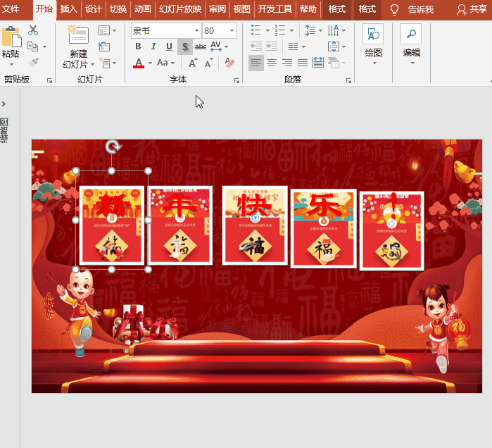Select the 乐 text on fourth card
The width and height of the screenshot is (492, 448).
pos(324,205)
